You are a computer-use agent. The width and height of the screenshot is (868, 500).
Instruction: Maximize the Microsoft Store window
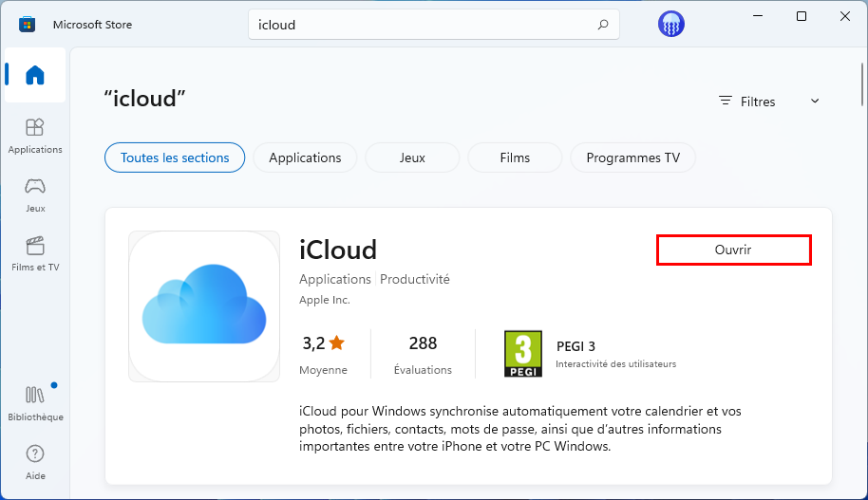801,16
